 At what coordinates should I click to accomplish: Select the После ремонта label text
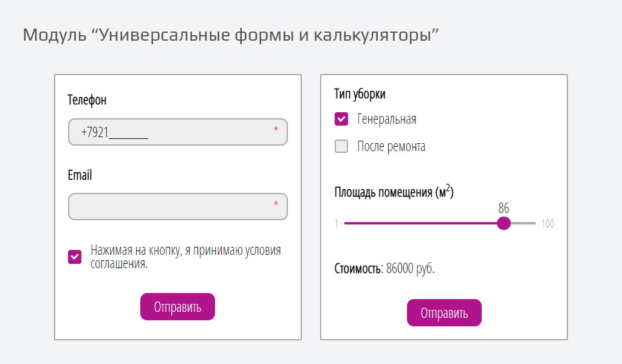point(391,146)
